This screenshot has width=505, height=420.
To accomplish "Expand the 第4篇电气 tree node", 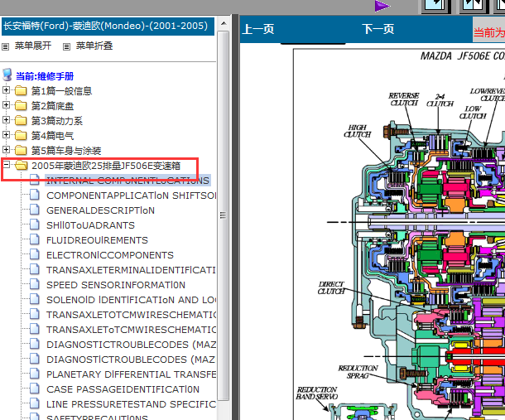I will [x=6, y=134].
